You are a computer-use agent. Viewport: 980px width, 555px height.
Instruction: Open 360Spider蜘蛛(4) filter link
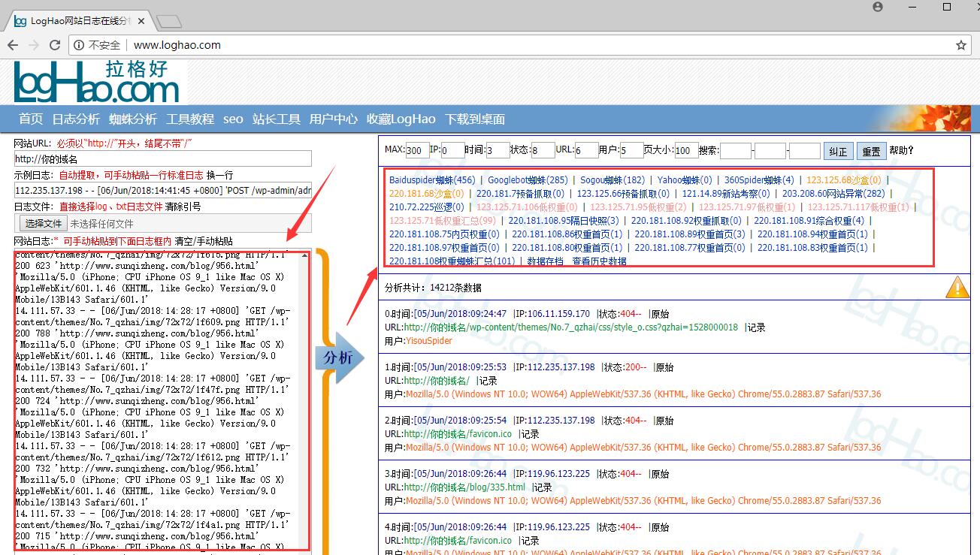[759, 180]
